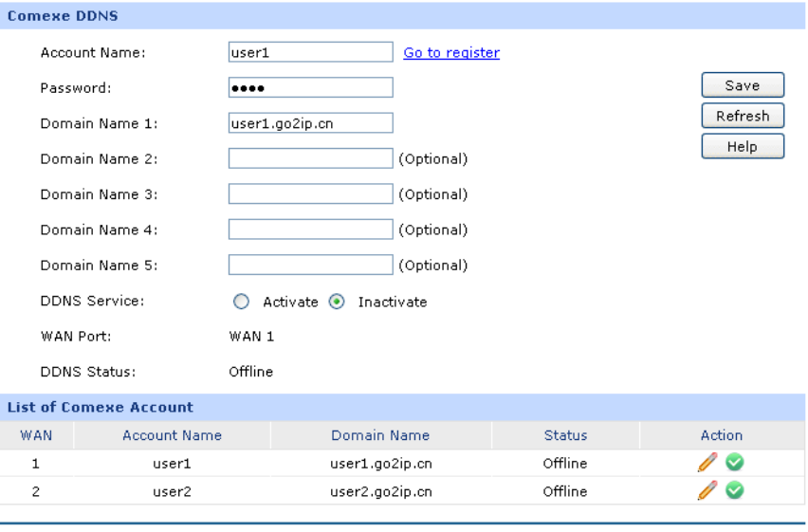The width and height of the screenshot is (808, 532).
Task: Focus the Account Name input field
Action: (x=310, y=53)
